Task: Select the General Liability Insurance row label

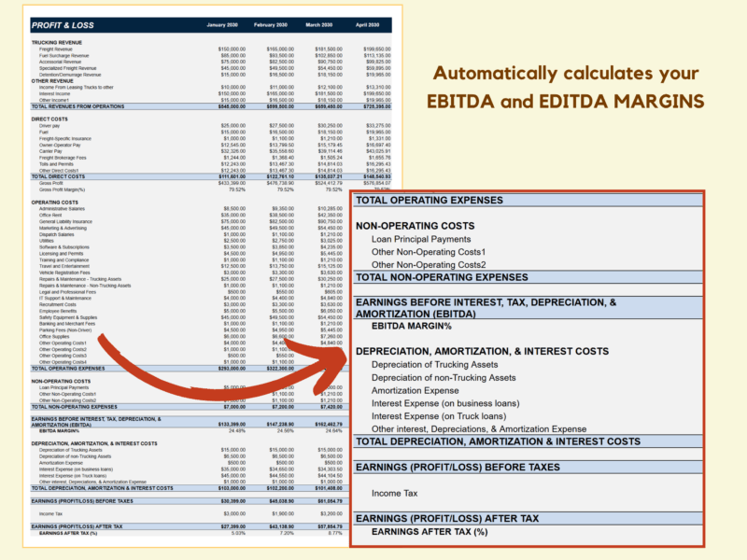Action: click(x=65, y=221)
